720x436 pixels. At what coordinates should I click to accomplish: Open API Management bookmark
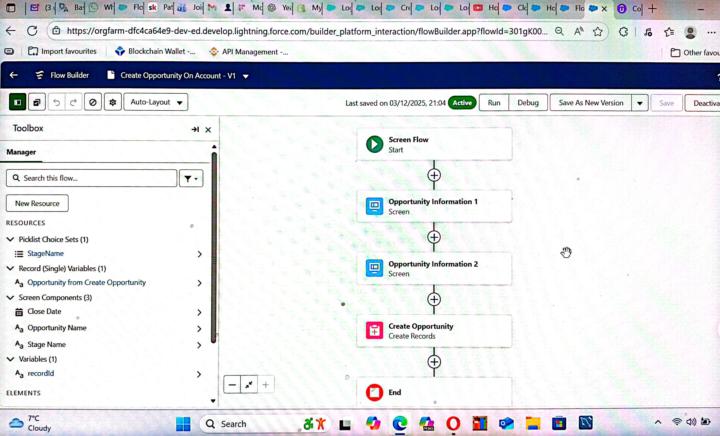click(x=248, y=52)
